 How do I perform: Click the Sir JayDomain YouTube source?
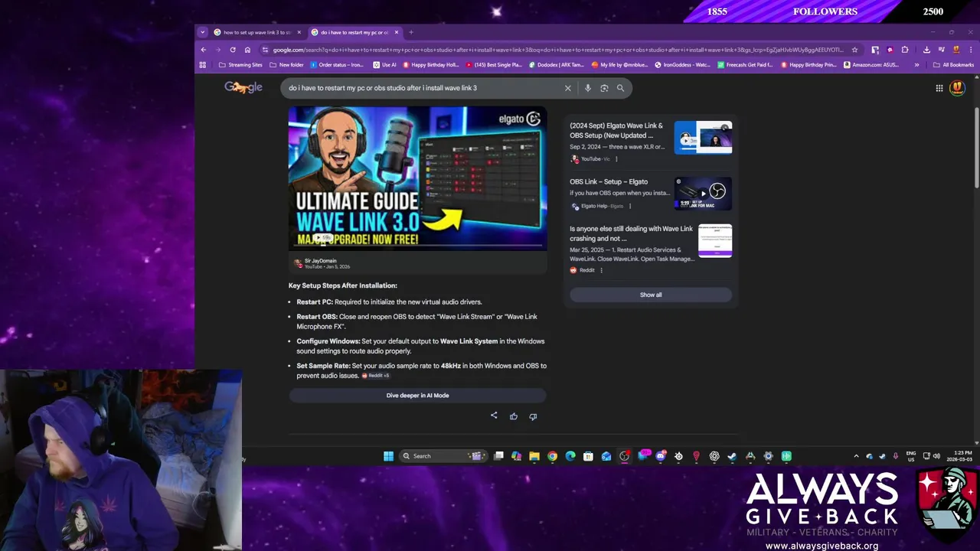click(x=320, y=263)
